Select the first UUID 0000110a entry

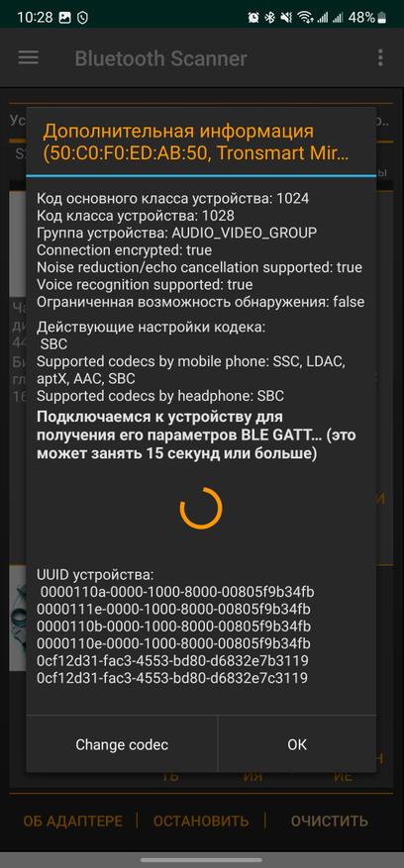[x=177, y=592]
